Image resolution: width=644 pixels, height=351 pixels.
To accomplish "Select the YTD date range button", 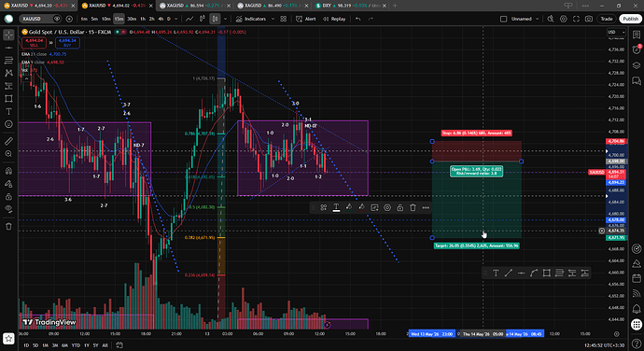I will point(76,345).
